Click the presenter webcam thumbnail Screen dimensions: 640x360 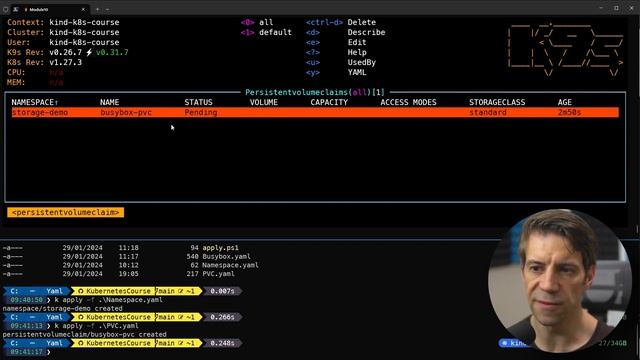point(559,281)
